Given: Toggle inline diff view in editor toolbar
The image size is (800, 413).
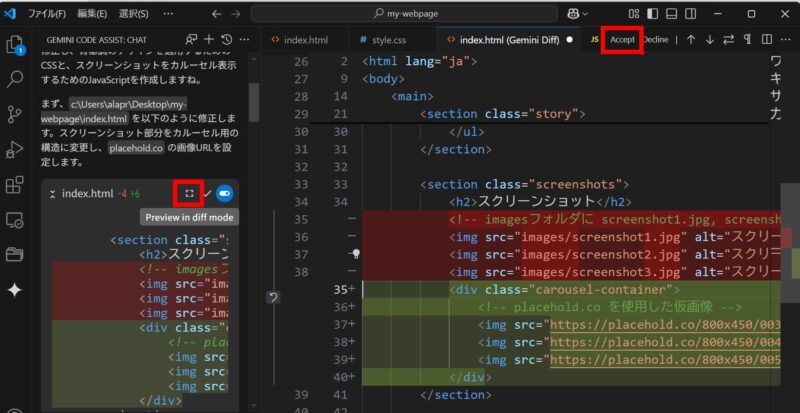Looking at the screenshot, I should [x=766, y=39].
